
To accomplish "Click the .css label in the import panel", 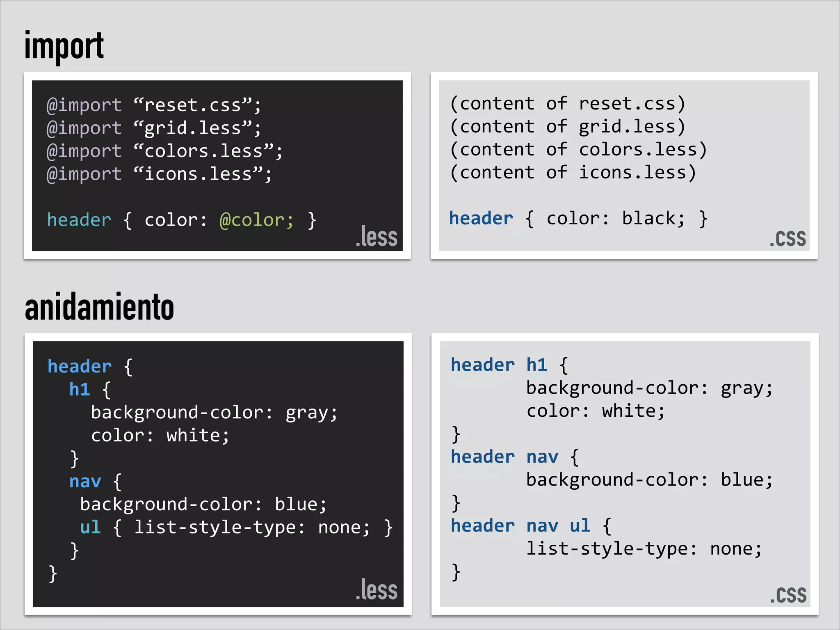I will [x=787, y=239].
